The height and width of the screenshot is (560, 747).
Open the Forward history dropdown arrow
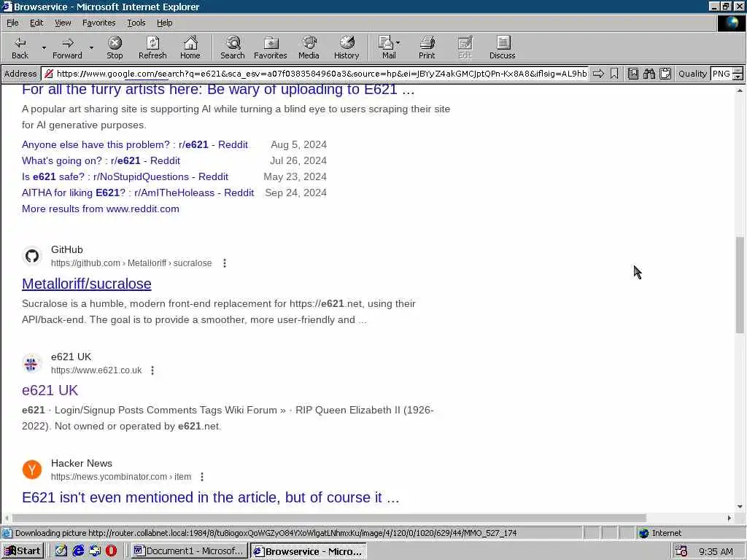point(91,47)
